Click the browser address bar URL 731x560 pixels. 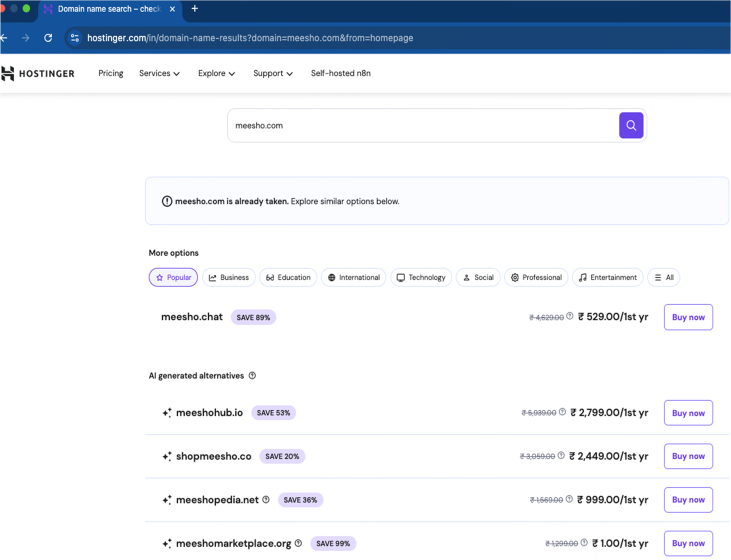[250, 38]
